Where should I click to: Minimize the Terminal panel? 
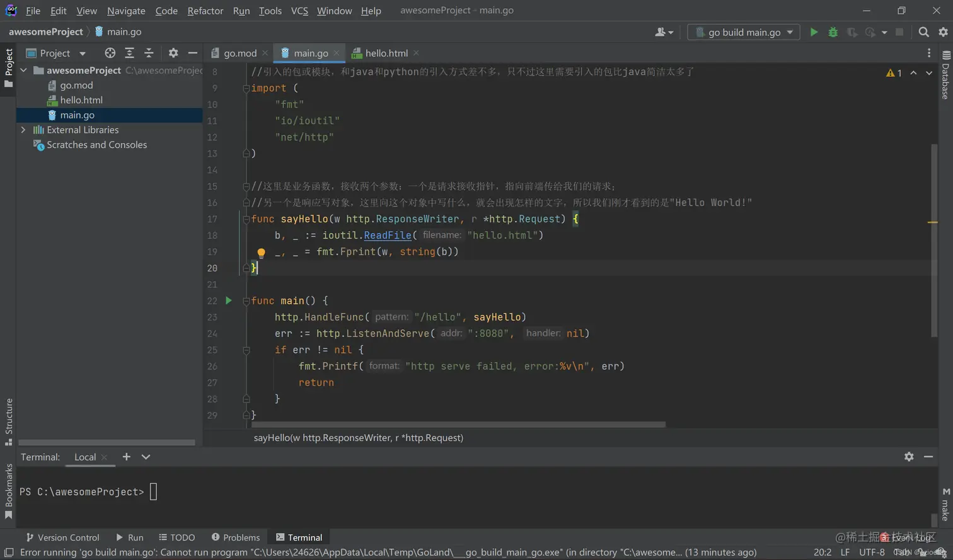[x=928, y=457]
